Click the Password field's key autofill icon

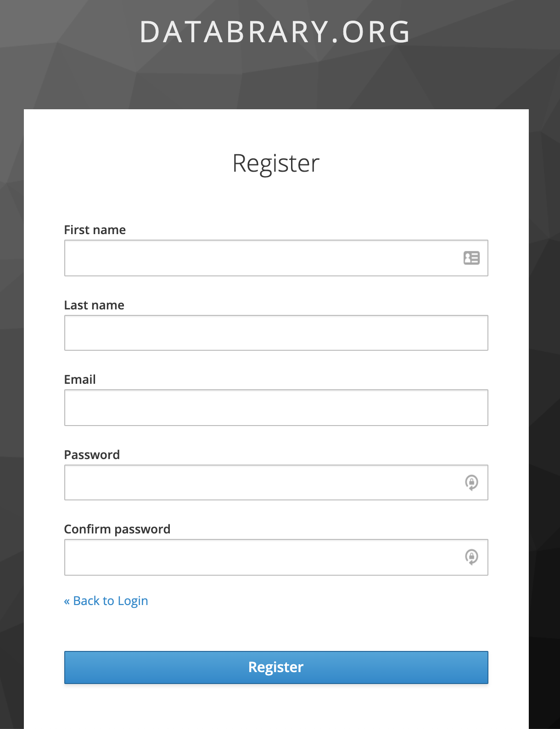pyautogui.click(x=471, y=482)
